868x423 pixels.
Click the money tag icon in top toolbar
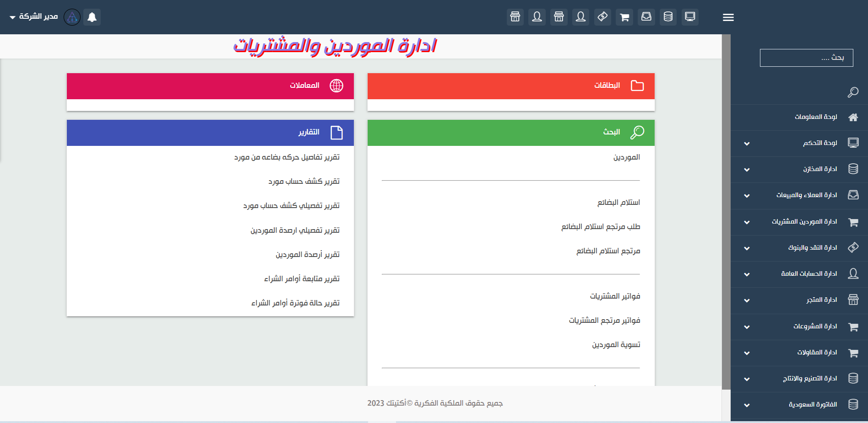(602, 17)
